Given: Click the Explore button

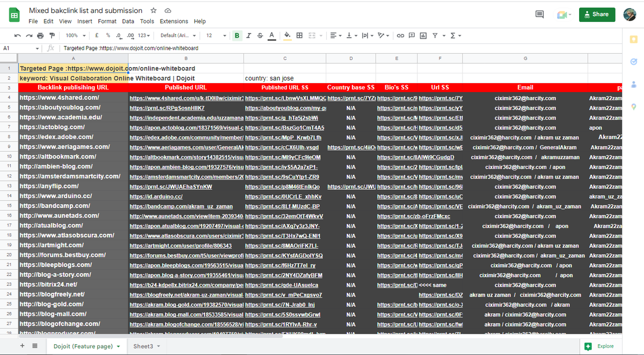Looking at the screenshot, I should point(600,346).
